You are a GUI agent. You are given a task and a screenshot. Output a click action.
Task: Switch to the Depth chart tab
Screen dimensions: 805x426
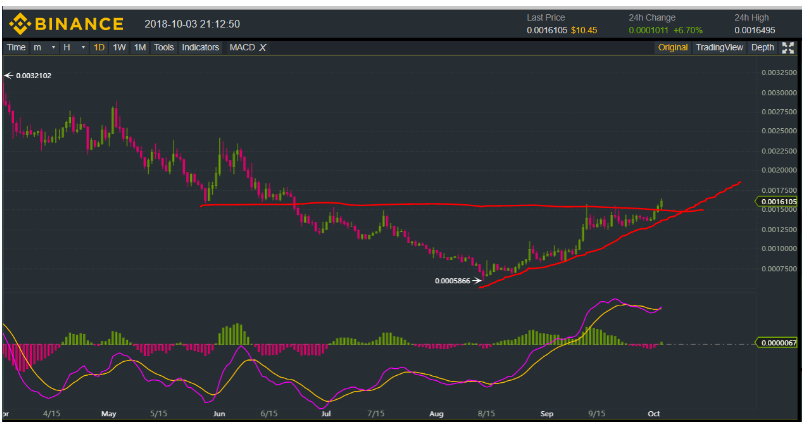pos(762,47)
